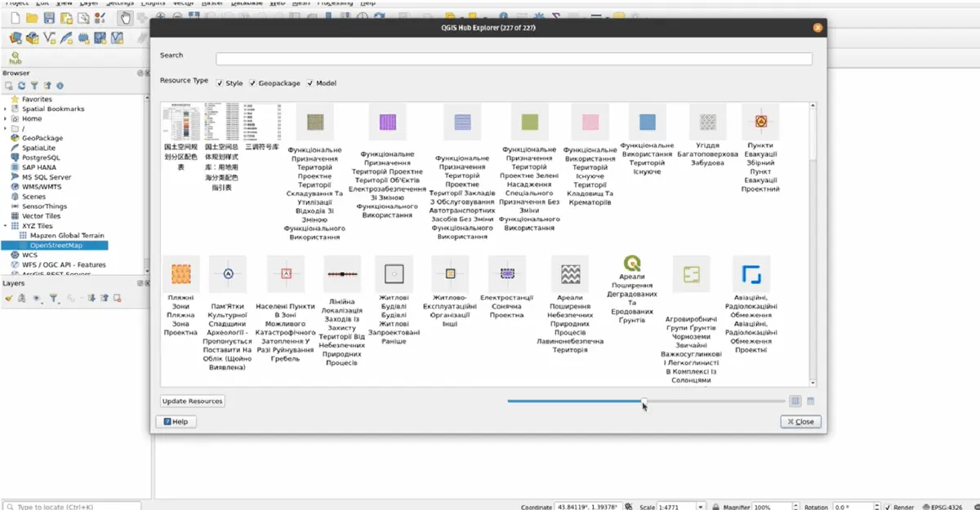Click the Hub Explorer Search field
The height and width of the screenshot is (510, 980).
click(x=514, y=59)
